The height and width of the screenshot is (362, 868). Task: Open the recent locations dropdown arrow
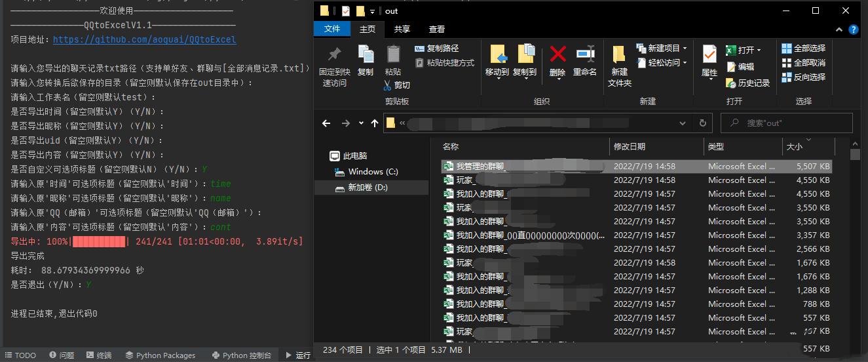click(362, 123)
